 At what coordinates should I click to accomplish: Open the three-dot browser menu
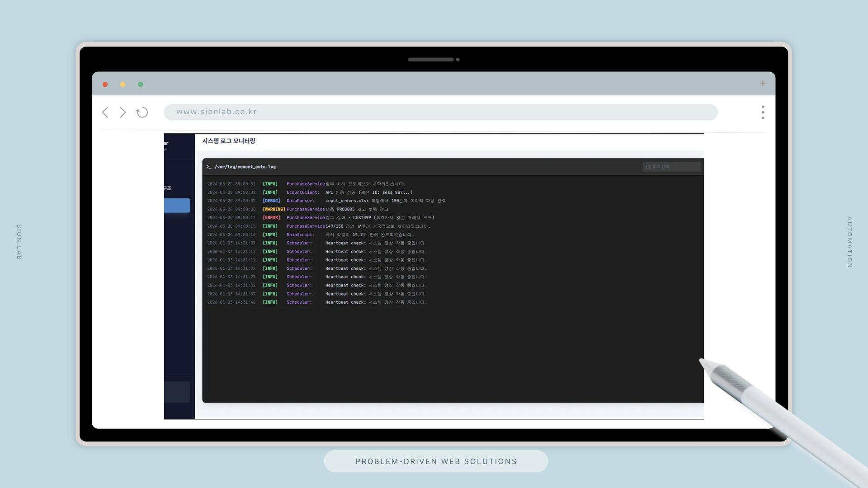[763, 113]
